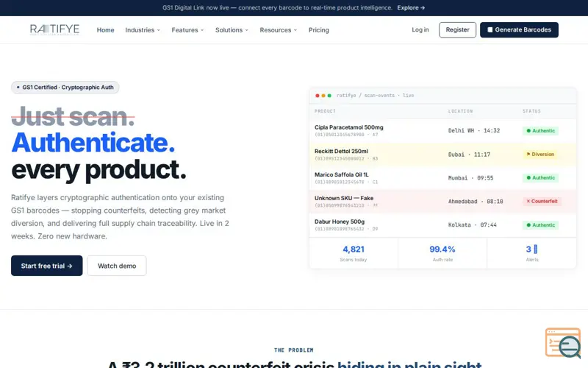Click the Ratifye logo
Viewport: 588px width, 368px height.
pyautogui.click(x=54, y=29)
